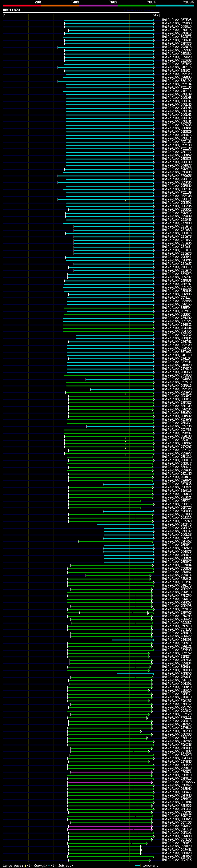
Task: Select hit label UniRef100_A9JQS5
Action: (x=177, y=379)
